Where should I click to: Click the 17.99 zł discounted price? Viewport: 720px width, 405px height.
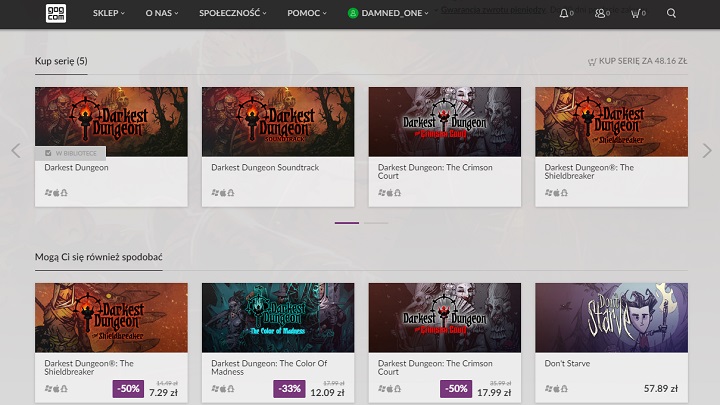pyautogui.click(x=494, y=393)
